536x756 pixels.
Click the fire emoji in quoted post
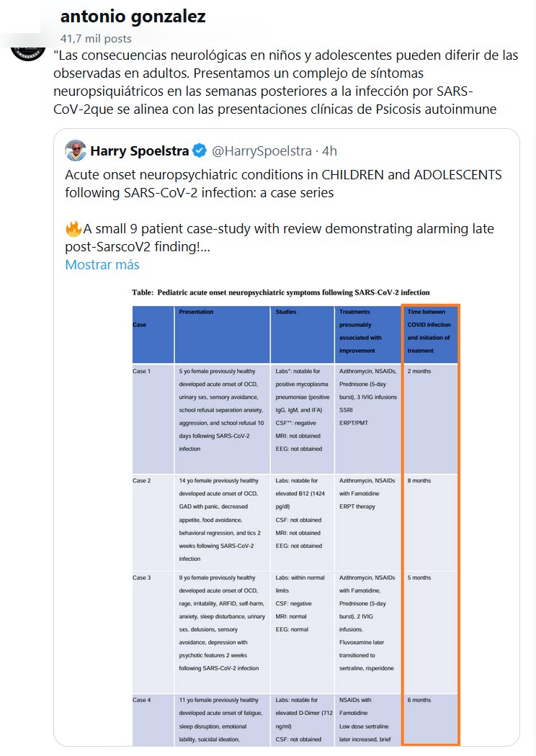[x=73, y=230]
